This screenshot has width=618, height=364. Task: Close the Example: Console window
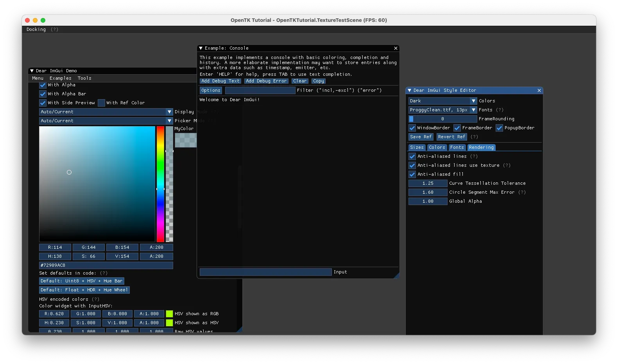396,48
